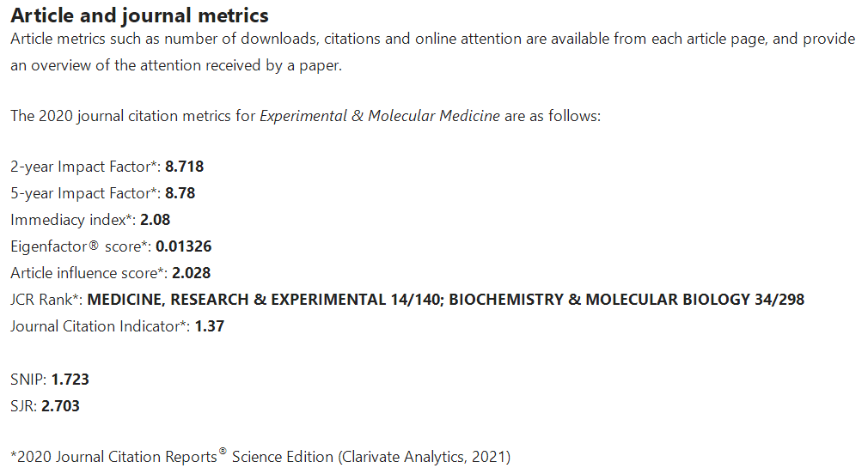Click the italic 'Experimental & Molecular Medicine' journal name
The image size is (868, 474).
pyautogui.click(x=380, y=116)
